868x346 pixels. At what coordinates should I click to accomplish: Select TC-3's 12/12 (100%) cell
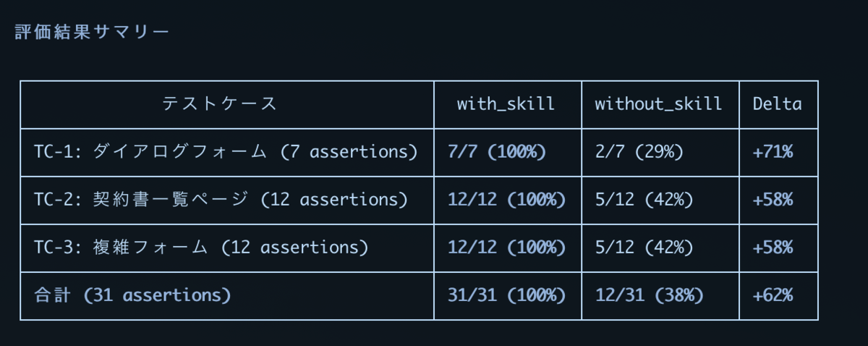tap(506, 248)
